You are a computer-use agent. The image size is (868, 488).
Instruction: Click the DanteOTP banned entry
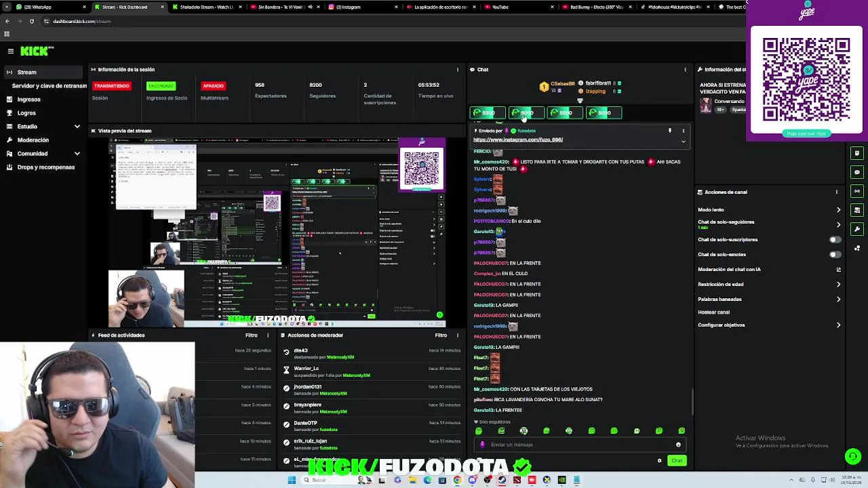click(x=372, y=426)
